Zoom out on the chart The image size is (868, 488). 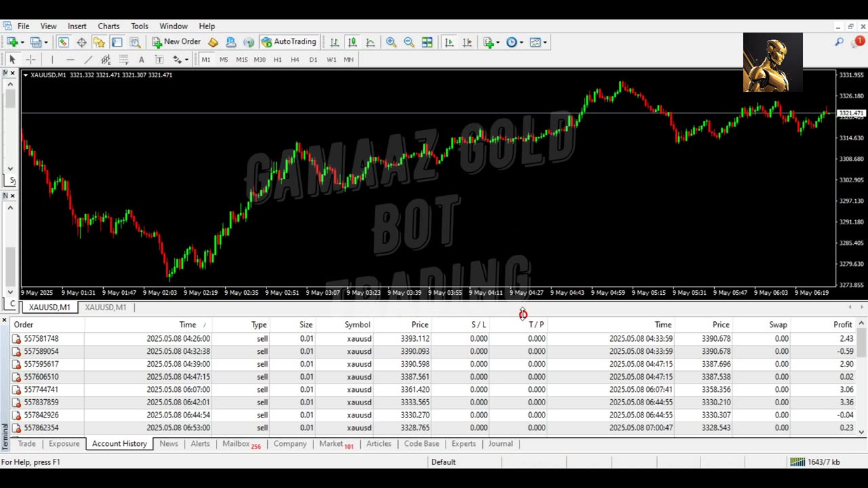point(409,42)
